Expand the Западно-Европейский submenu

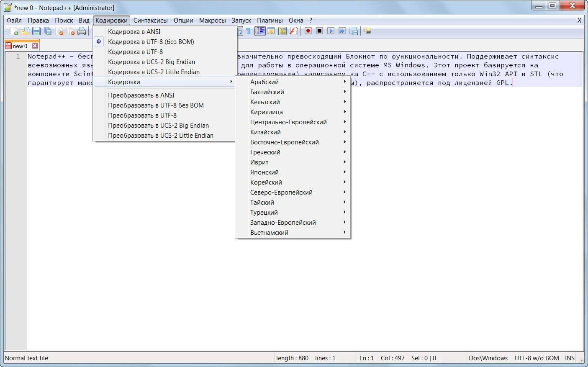(x=293, y=222)
